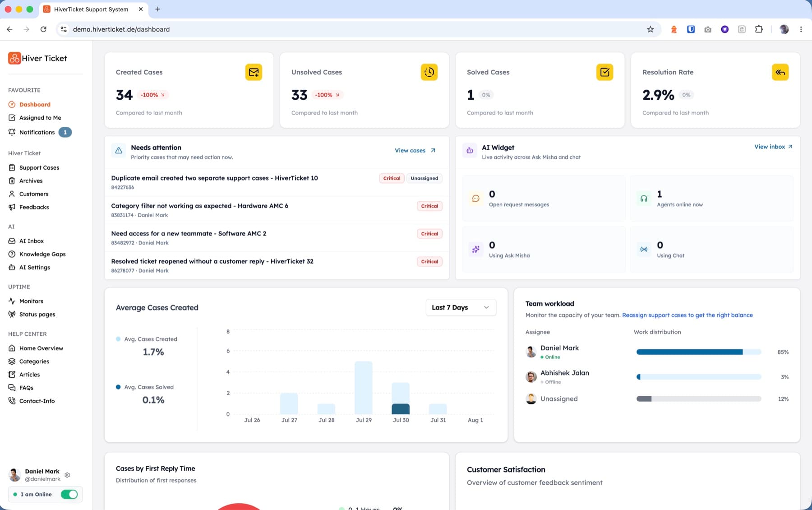Viewport: 812px width, 510px height.
Task: Click Abhishek Jalan's avatar in Team workload
Action: point(531,376)
